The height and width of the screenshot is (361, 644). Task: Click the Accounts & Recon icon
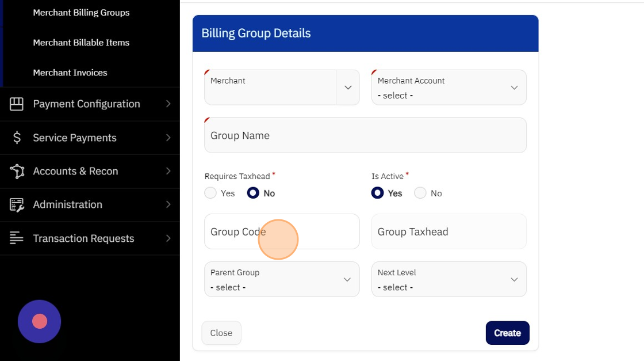pos(17,171)
